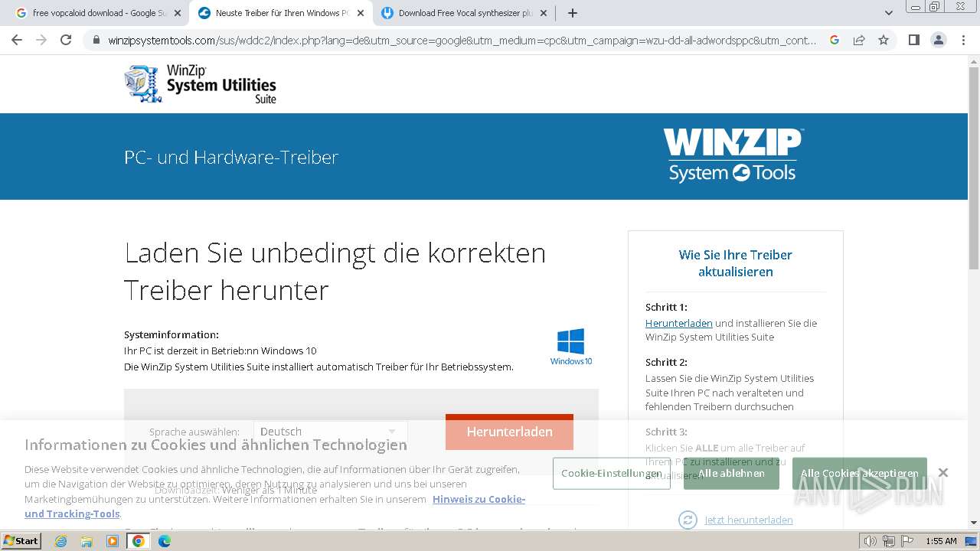Click the Windows 10 logo
Image resolution: width=980 pixels, height=551 pixels.
point(571,347)
